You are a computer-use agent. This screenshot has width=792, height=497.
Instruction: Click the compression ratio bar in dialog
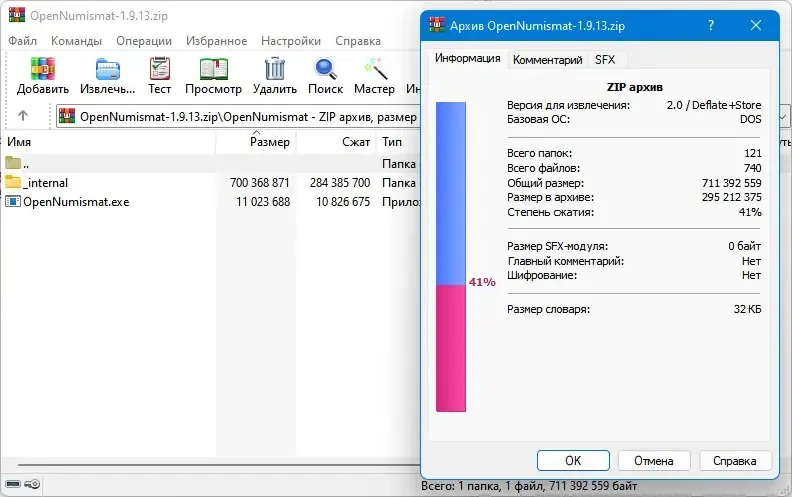coord(451,257)
